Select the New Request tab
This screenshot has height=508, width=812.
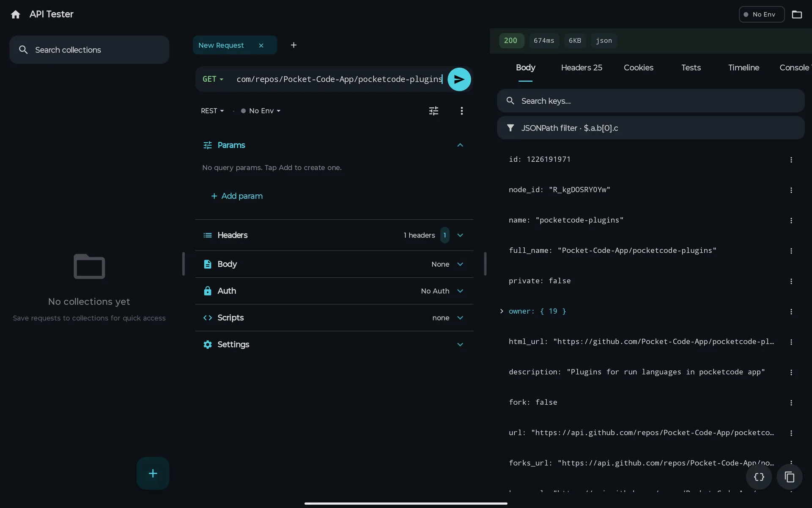pyautogui.click(x=235, y=45)
